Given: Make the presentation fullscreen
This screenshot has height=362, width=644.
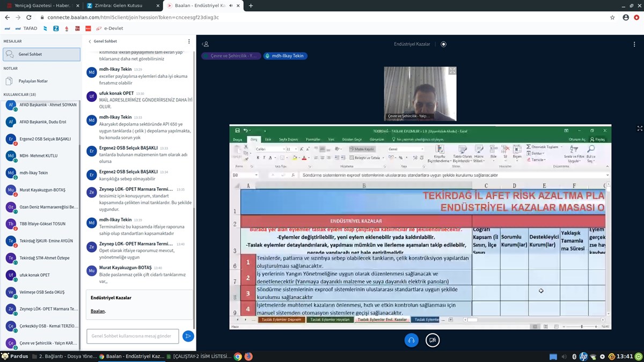Looking at the screenshot, I should click(640, 129).
